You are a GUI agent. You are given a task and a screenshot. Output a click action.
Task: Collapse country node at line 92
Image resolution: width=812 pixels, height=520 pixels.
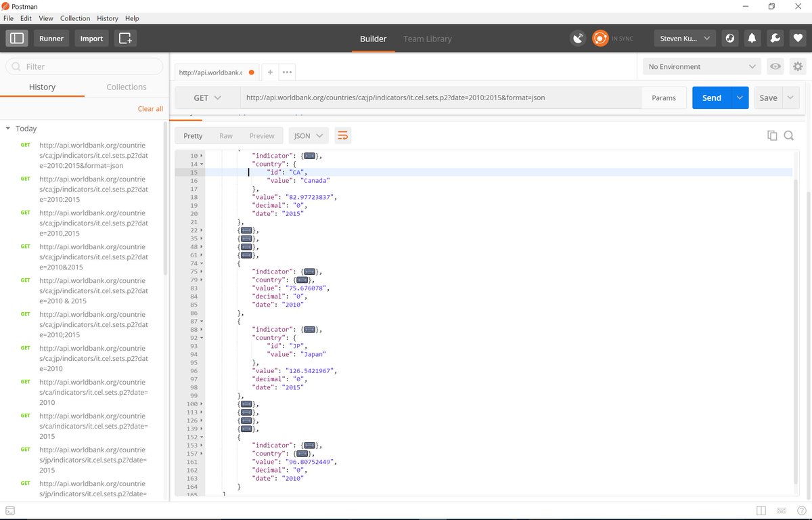coord(202,338)
